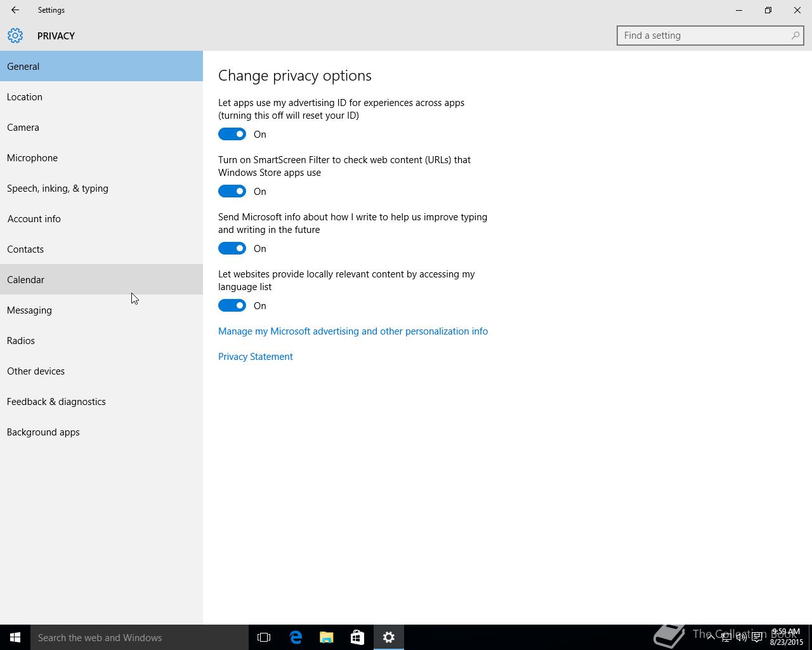Launch Microsoft Edge from taskbar
This screenshot has height=650, width=812.
[x=296, y=637]
